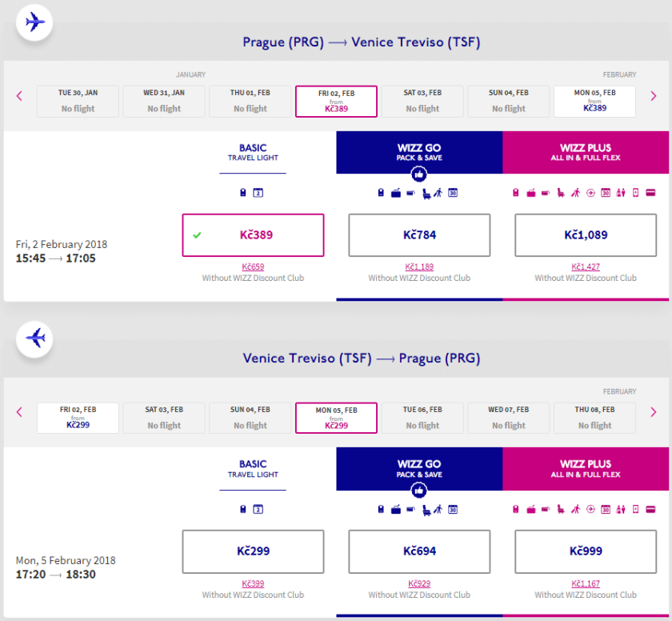
Task: Click outbound BASIC carry-on bag icon
Action: click(x=243, y=192)
